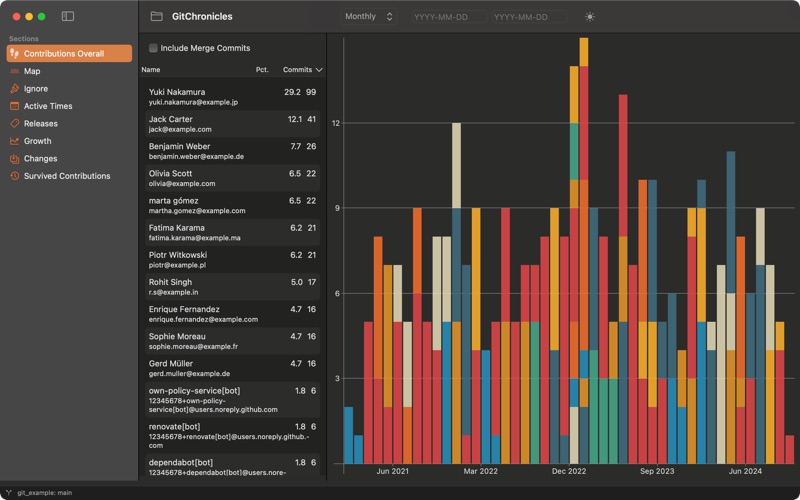Click the Map section icon
This screenshot has width=800, height=500.
pyautogui.click(x=14, y=71)
